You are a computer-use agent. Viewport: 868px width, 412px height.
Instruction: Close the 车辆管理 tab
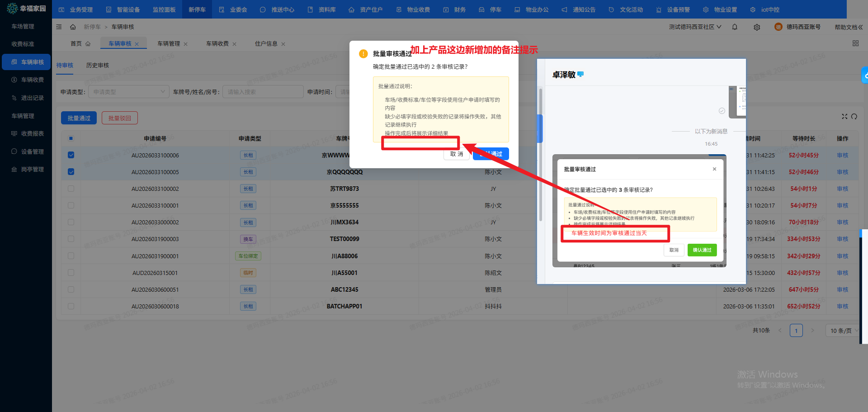[x=185, y=44]
